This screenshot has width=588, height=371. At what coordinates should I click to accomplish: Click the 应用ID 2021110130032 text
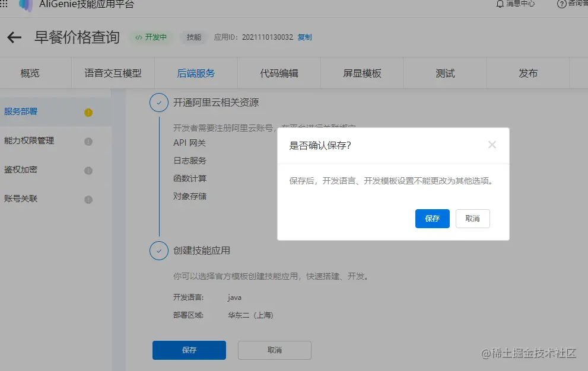[253, 37]
